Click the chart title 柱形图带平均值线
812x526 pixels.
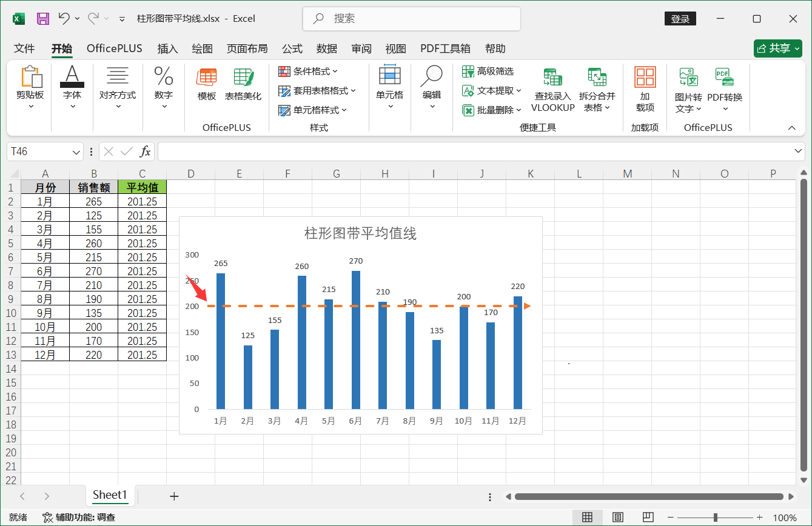pos(360,233)
